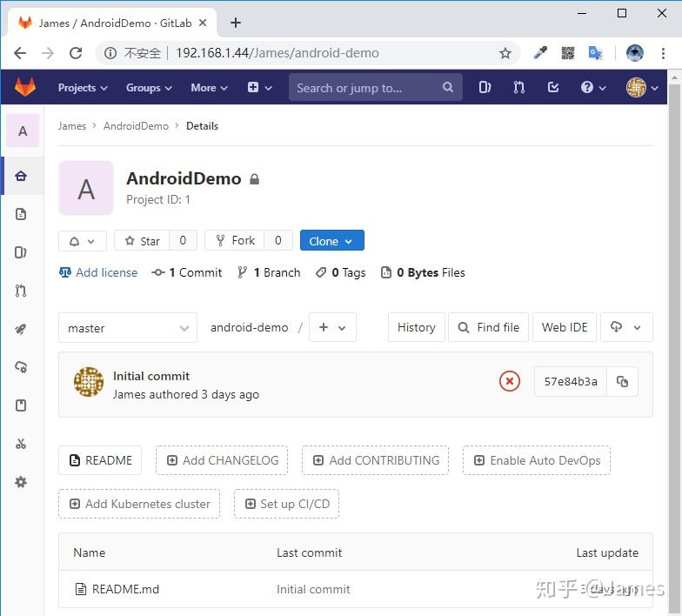Reload the browser page
Screen dimensions: 682x616
pos(76,53)
